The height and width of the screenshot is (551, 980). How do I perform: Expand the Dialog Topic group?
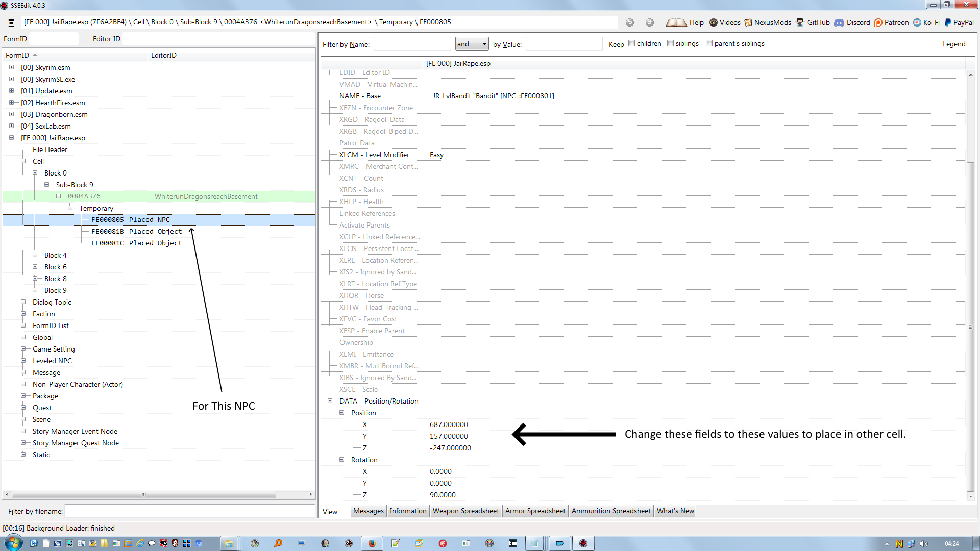23,302
